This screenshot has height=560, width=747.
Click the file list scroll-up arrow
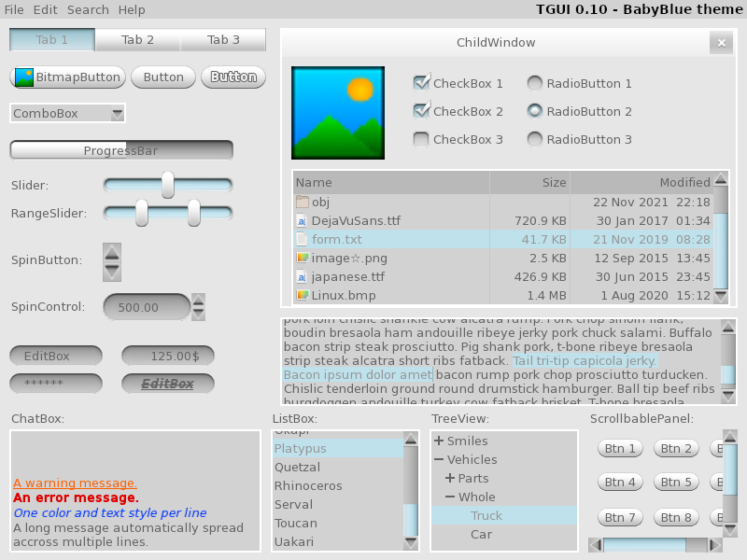tap(720, 183)
